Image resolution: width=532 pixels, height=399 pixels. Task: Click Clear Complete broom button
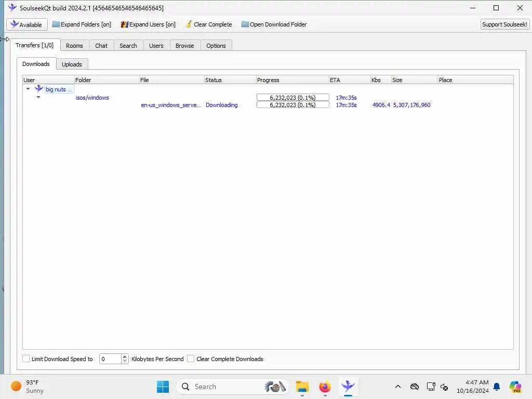(x=209, y=24)
